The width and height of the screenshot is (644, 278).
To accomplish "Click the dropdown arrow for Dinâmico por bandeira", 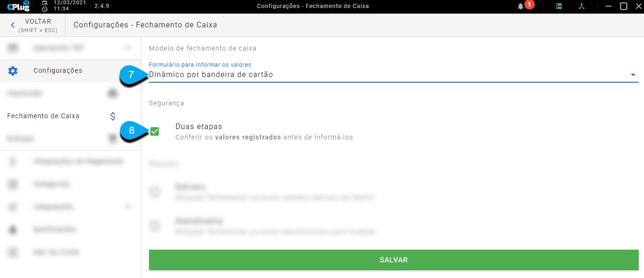I will click(x=633, y=75).
